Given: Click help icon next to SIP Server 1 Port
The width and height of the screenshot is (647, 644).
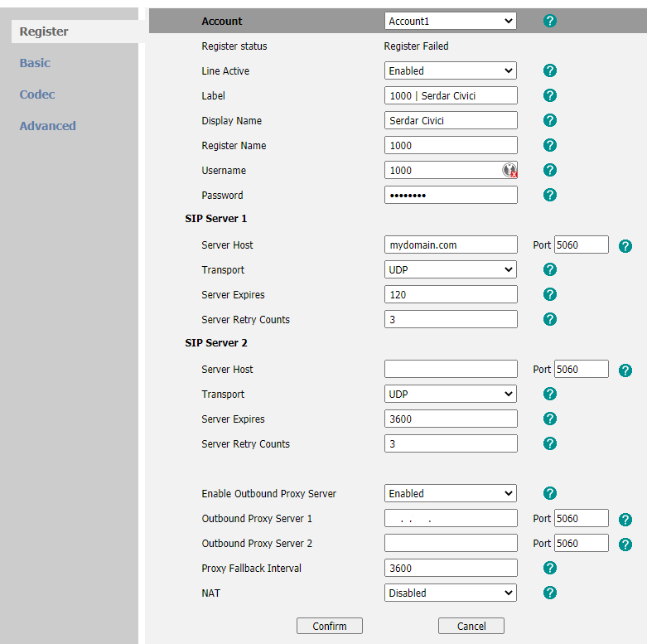Looking at the screenshot, I should (625, 245).
